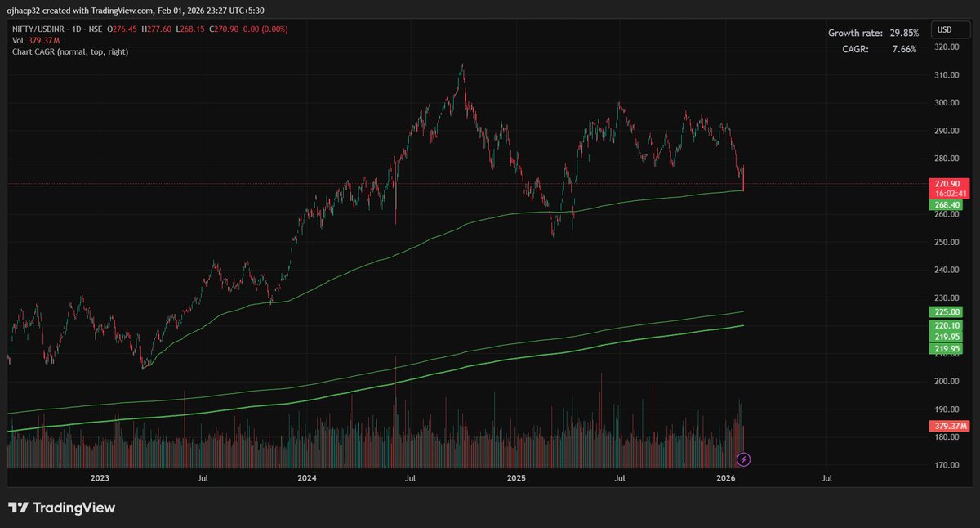Click the 2026 label on the time axis

724,477
